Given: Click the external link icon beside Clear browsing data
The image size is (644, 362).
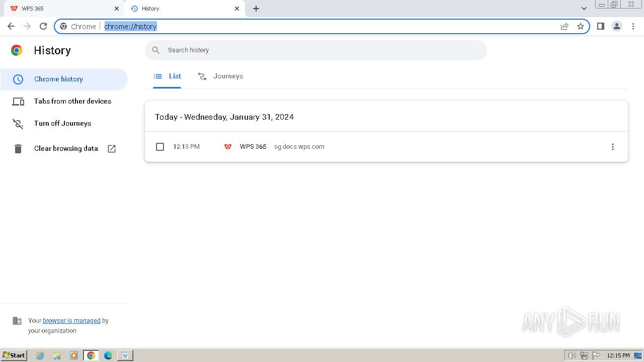Looking at the screenshot, I should (x=112, y=148).
